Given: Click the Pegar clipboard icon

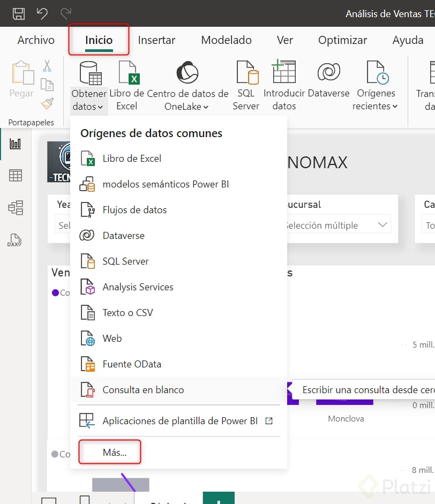Looking at the screenshot, I should pyautogui.click(x=23, y=73).
